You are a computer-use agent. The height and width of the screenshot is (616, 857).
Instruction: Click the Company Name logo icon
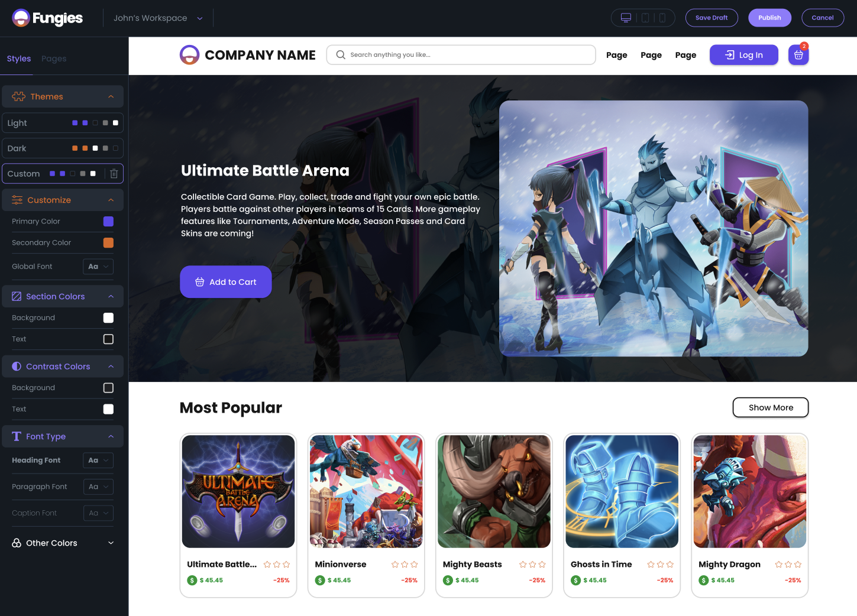pos(189,55)
